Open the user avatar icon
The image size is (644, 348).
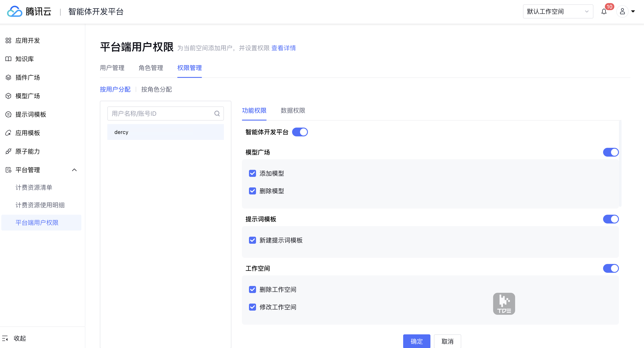click(622, 11)
